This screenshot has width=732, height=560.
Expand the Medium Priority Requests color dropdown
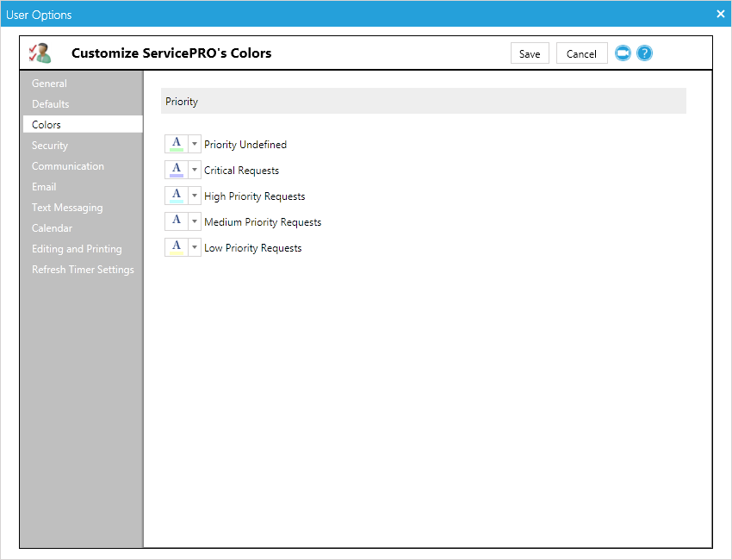tap(195, 221)
